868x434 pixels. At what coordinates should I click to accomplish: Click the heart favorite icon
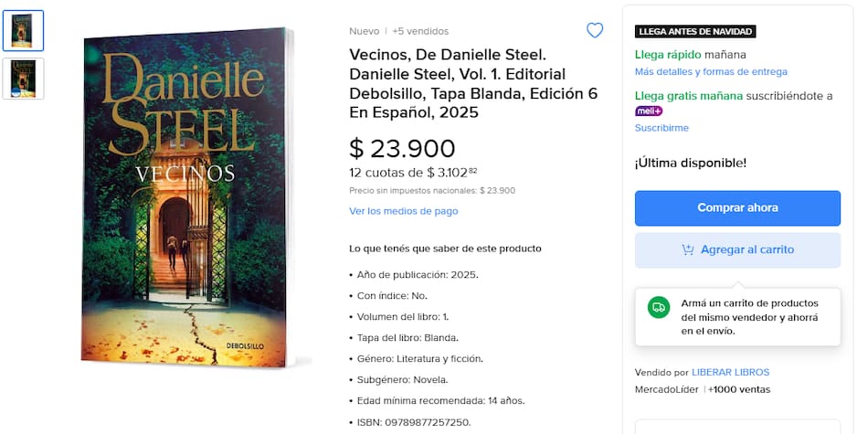[595, 30]
